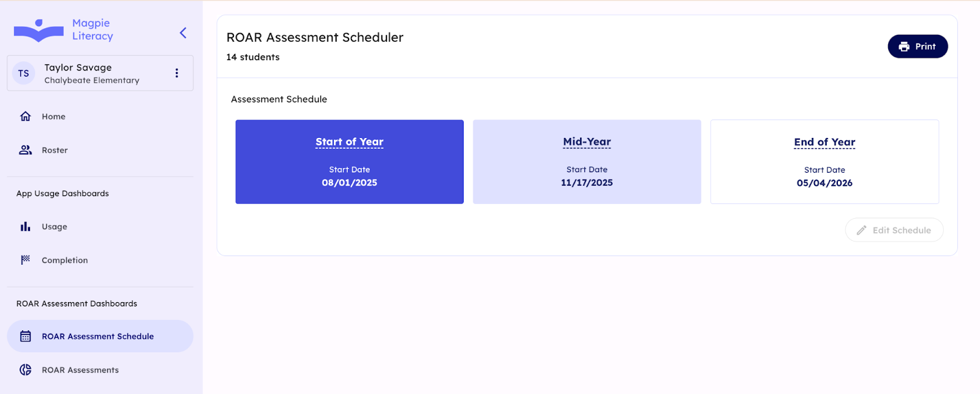This screenshot has width=980, height=394.
Task: Click the Home house icon
Action: pyautogui.click(x=25, y=116)
